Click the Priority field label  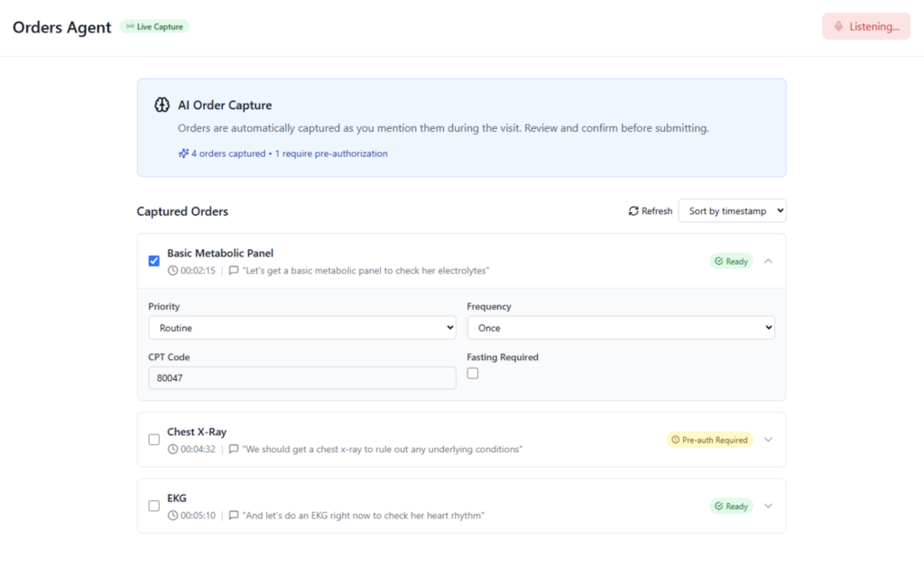point(164,306)
